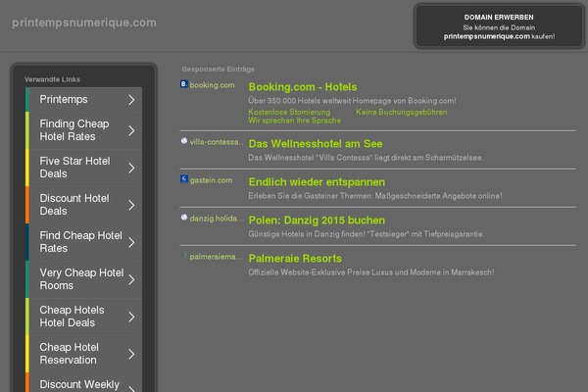Click Günstige Hotels in Danzig description
588x392 pixels.
[367, 234]
